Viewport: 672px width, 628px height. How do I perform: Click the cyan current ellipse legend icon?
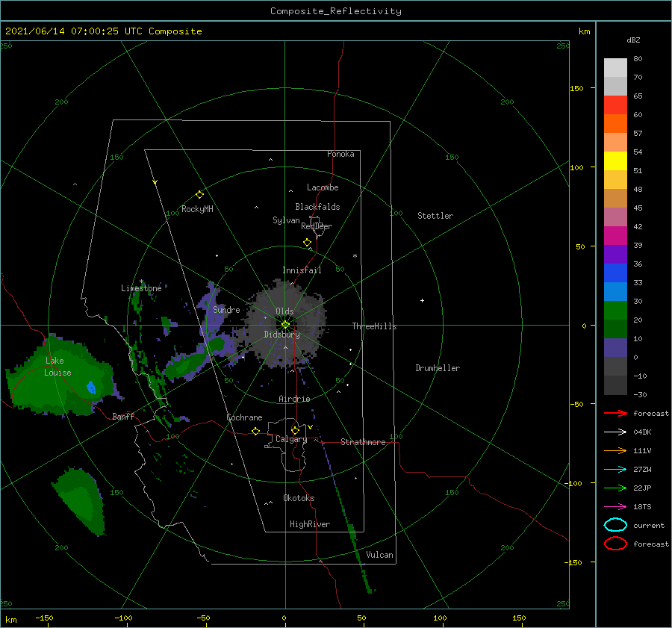coord(615,525)
